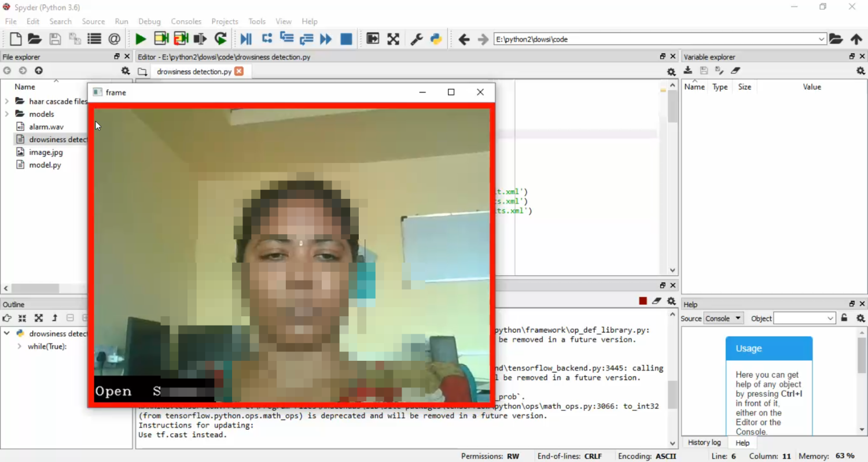Open the Source dropdown in Help panel

[x=723, y=318]
